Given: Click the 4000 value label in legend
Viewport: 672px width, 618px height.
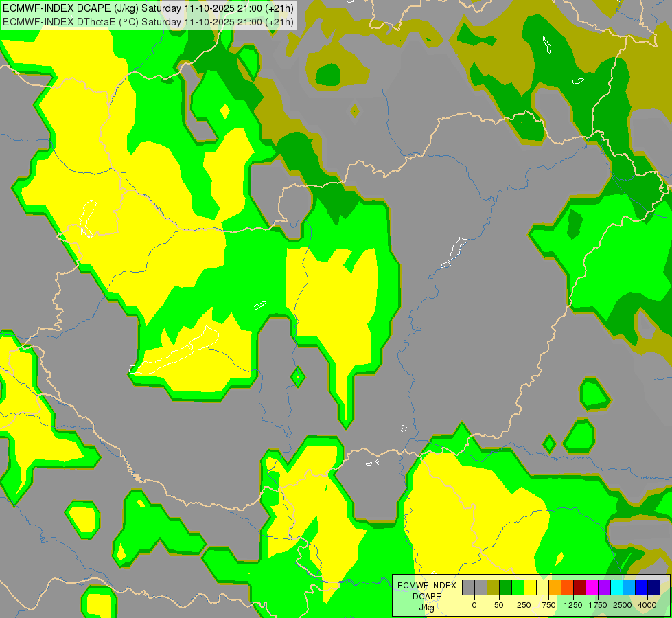Looking at the screenshot, I should tap(647, 605).
